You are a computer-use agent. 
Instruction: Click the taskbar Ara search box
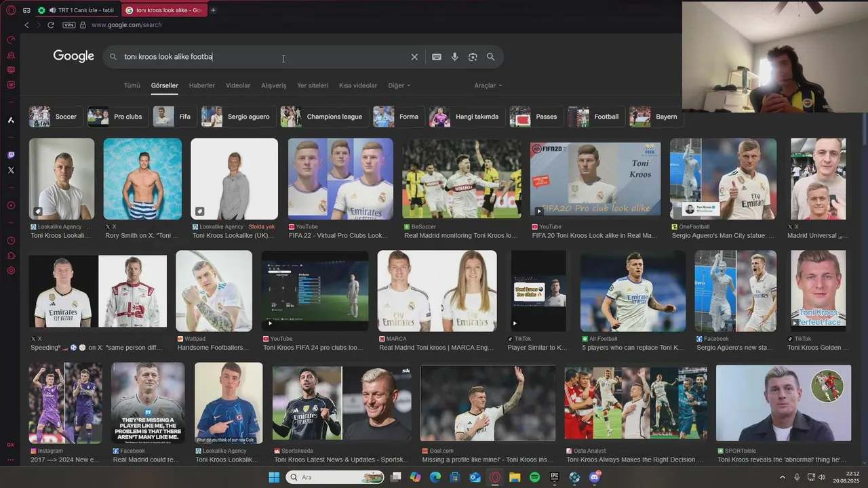click(x=336, y=477)
